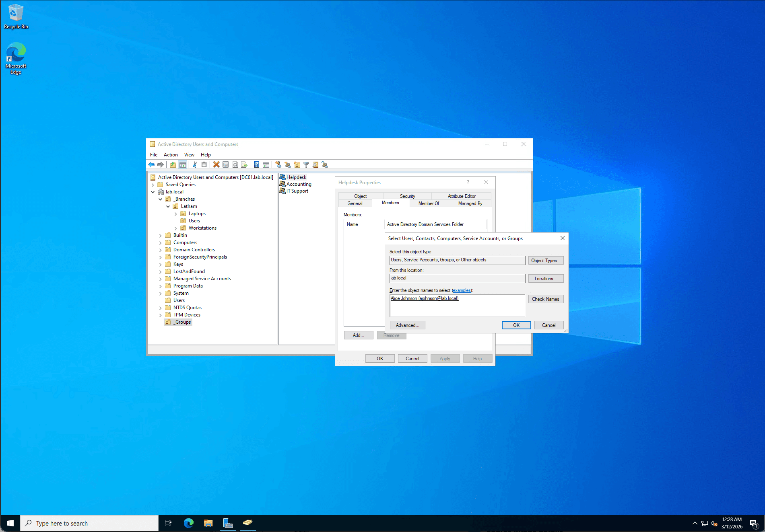Screen dimensions: 765x532
Task: Click the Cut scissors toolbar icon
Action: (195, 164)
